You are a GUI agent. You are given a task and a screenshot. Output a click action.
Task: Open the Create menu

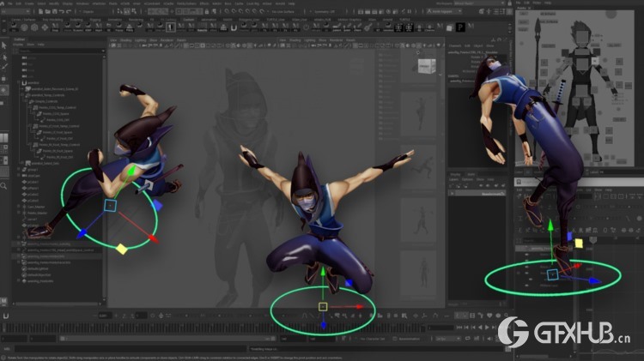click(x=29, y=3)
